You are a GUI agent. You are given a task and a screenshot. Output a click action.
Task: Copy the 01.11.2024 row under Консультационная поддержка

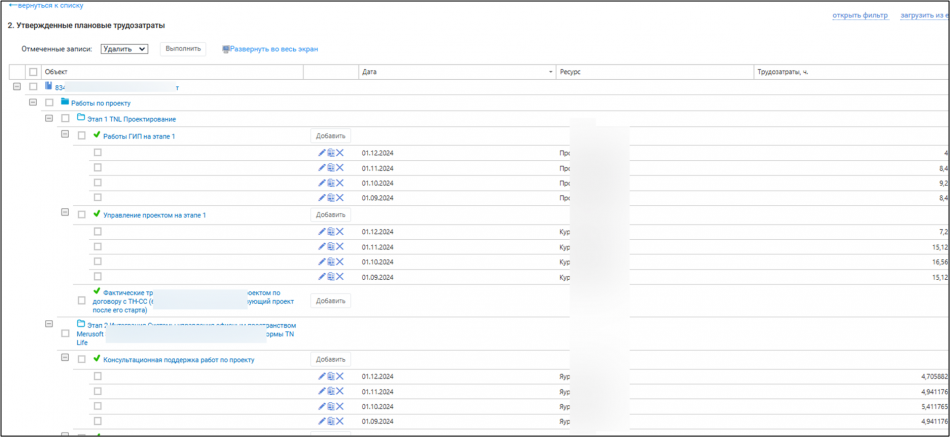(x=331, y=392)
